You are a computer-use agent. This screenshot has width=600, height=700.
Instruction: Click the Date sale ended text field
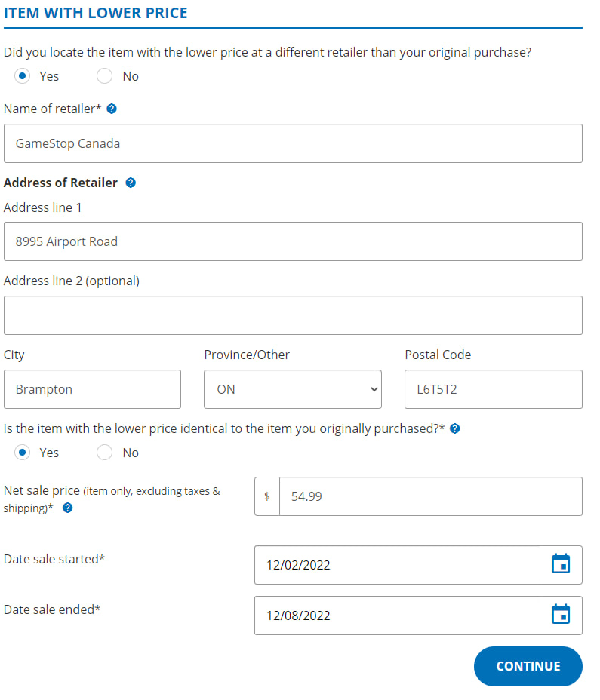click(400, 616)
